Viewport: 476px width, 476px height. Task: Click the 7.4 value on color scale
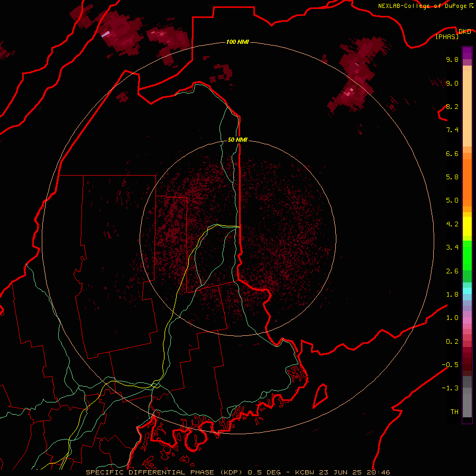(x=452, y=130)
